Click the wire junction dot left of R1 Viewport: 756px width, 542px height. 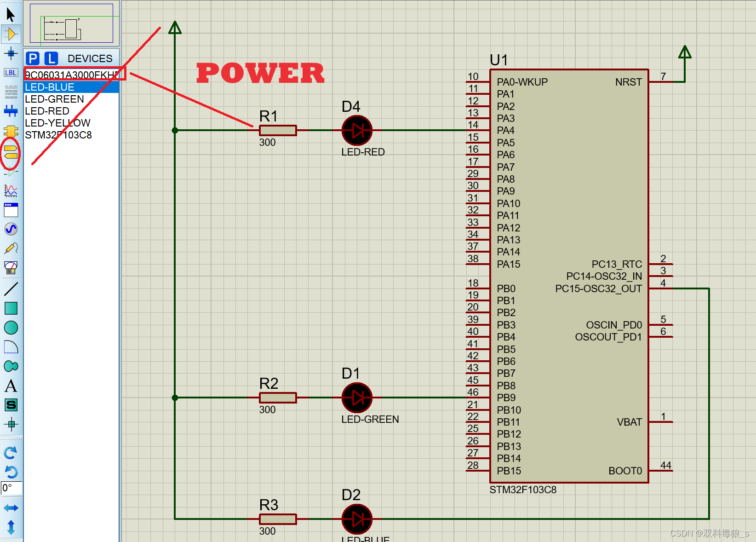point(175,130)
